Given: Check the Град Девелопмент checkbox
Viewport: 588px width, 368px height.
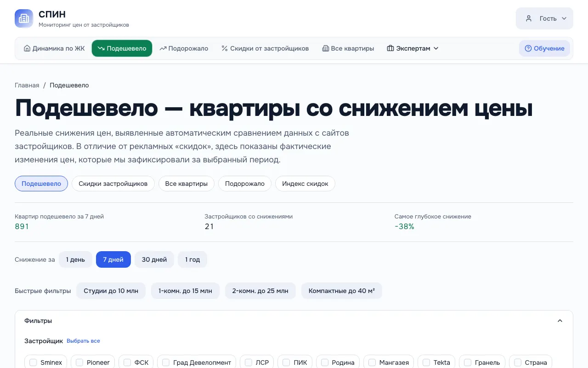Looking at the screenshot, I should coord(166,362).
